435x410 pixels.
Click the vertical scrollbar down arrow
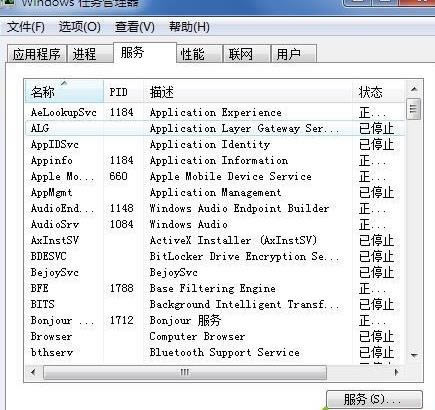tap(414, 355)
